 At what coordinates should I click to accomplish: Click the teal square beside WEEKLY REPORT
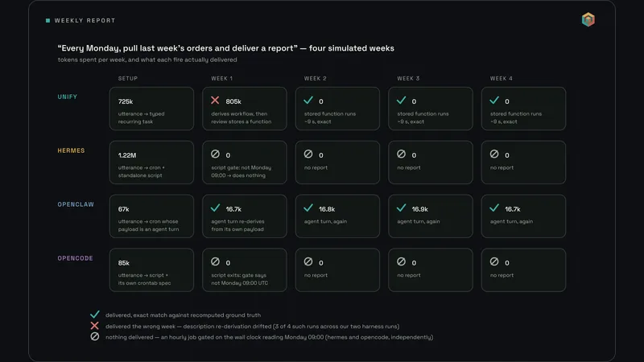pos(47,21)
